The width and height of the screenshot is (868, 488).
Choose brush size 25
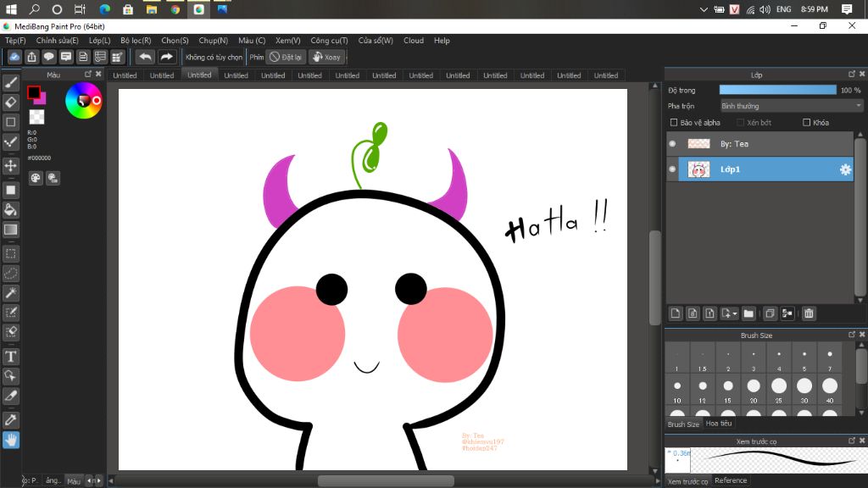[x=779, y=390]
